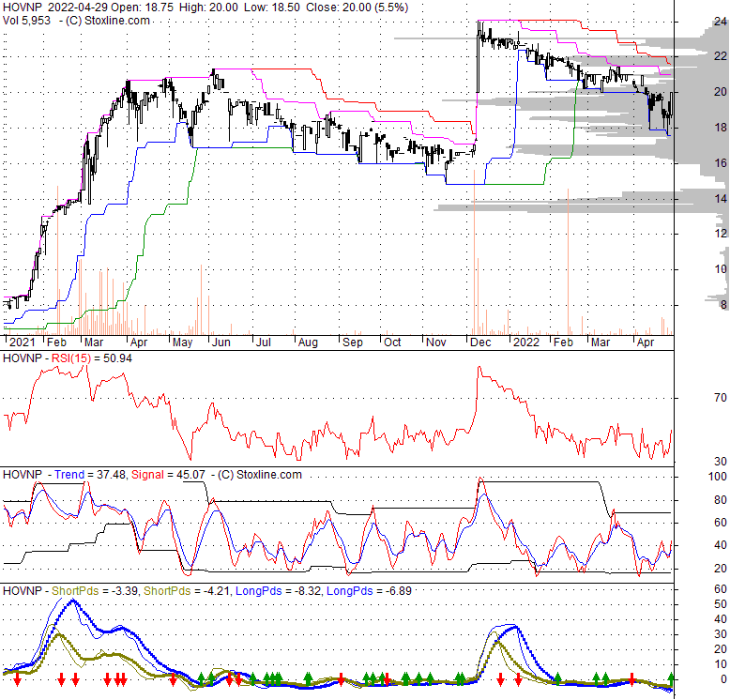Click the 16 price level on the axis

tap(721, 163)
